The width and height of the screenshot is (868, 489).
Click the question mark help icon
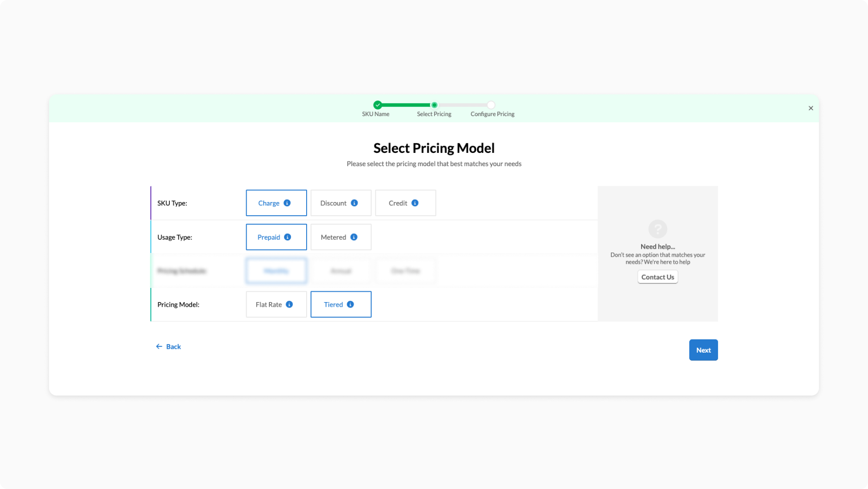[x=658, y=229]
